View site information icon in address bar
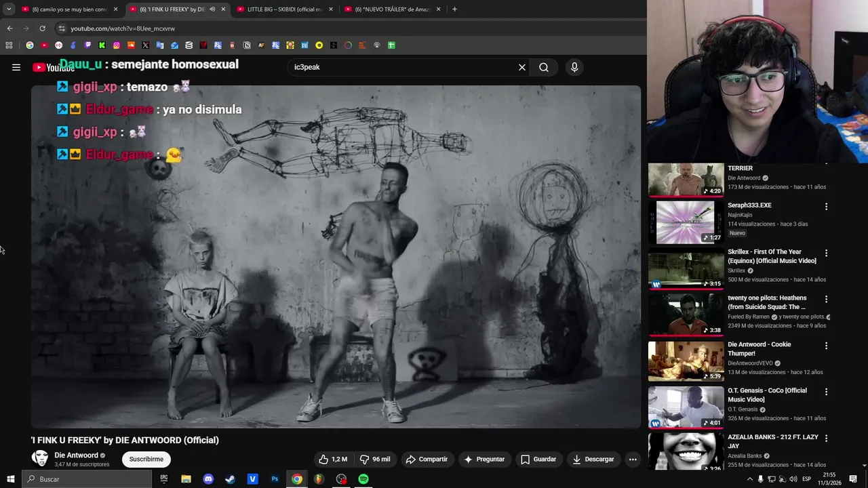 [x=62, y=28]
